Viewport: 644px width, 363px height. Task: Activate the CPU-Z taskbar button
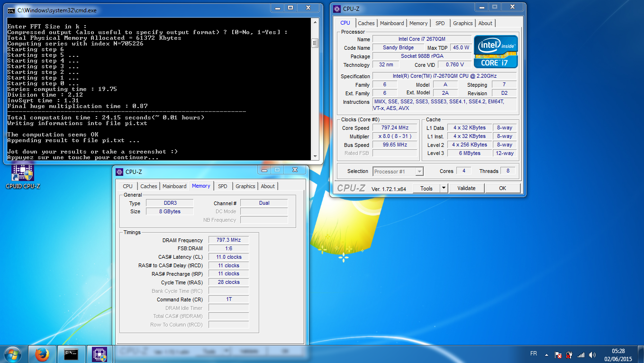100,354
